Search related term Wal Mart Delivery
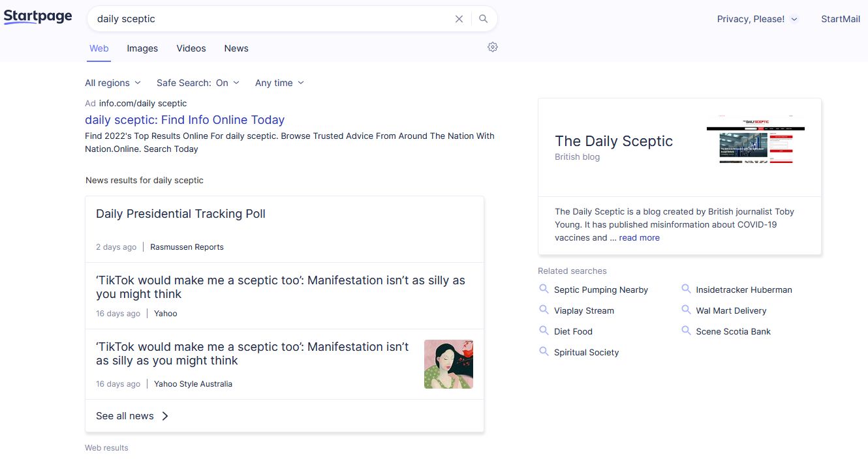The image size is (868, 461). (731, 310)
